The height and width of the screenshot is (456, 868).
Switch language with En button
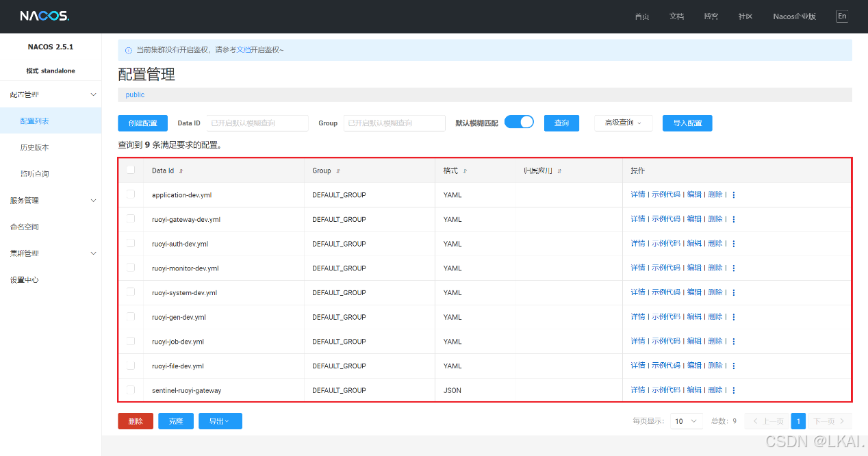(x=842, y=16)
